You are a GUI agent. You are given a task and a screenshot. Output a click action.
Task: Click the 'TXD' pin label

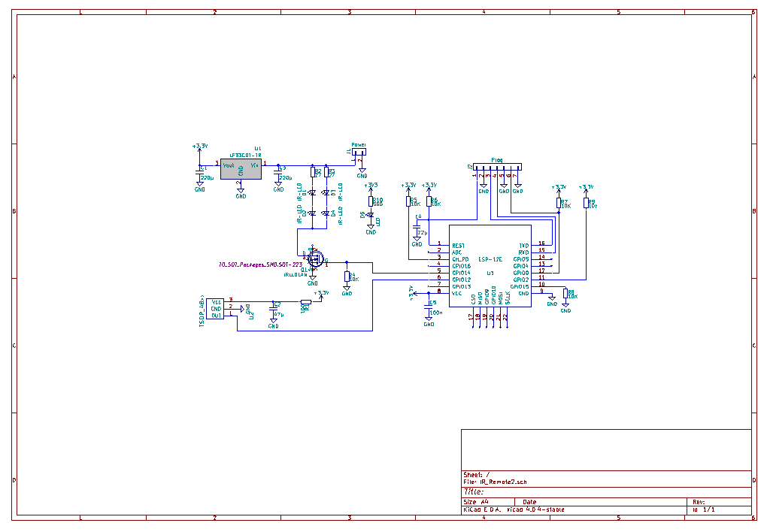pos(524,246)
